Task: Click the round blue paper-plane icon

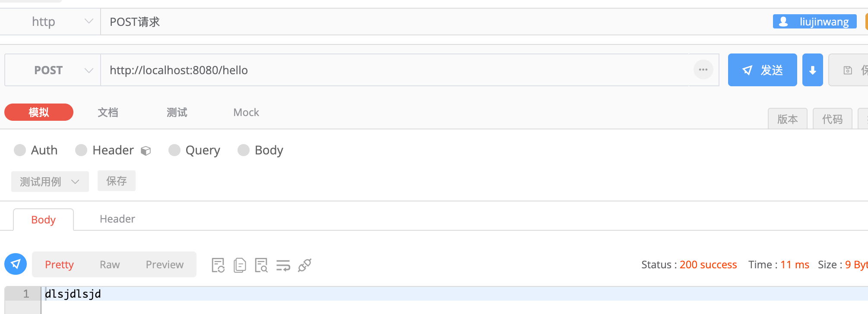Action: [x=16, y=264]
